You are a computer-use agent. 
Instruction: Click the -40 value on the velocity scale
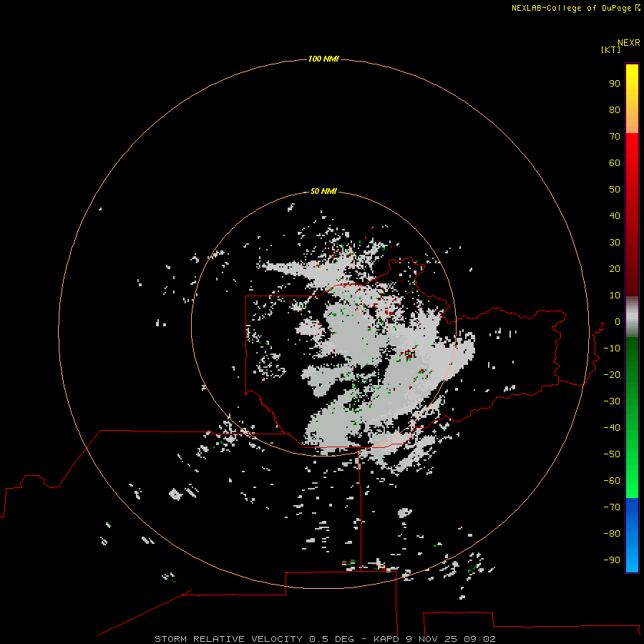tap(612, 428)
